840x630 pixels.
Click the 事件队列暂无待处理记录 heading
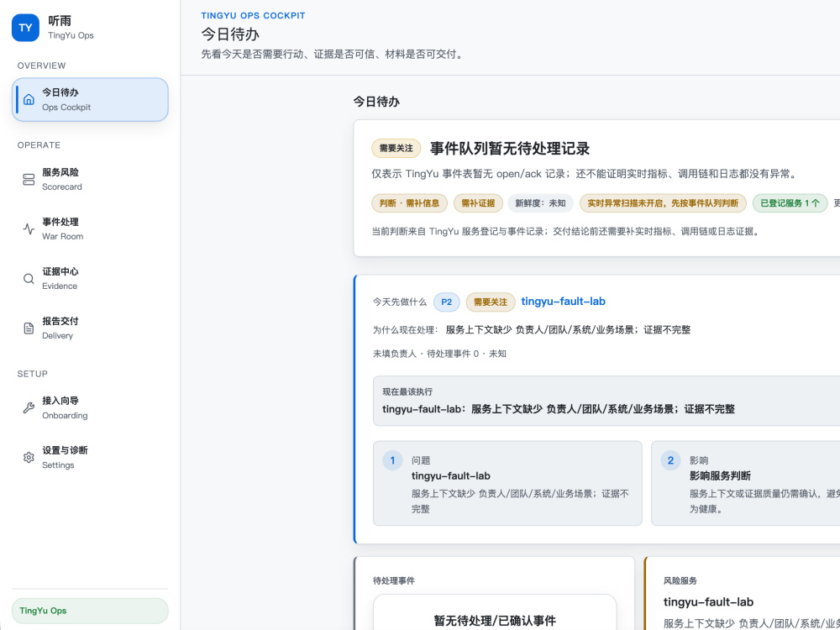tap(510, 149)
